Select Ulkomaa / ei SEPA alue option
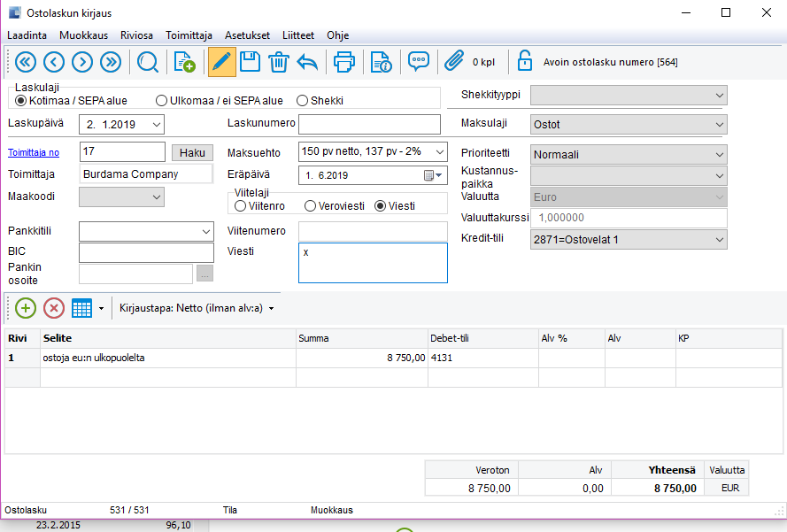 tap(162, 101)
